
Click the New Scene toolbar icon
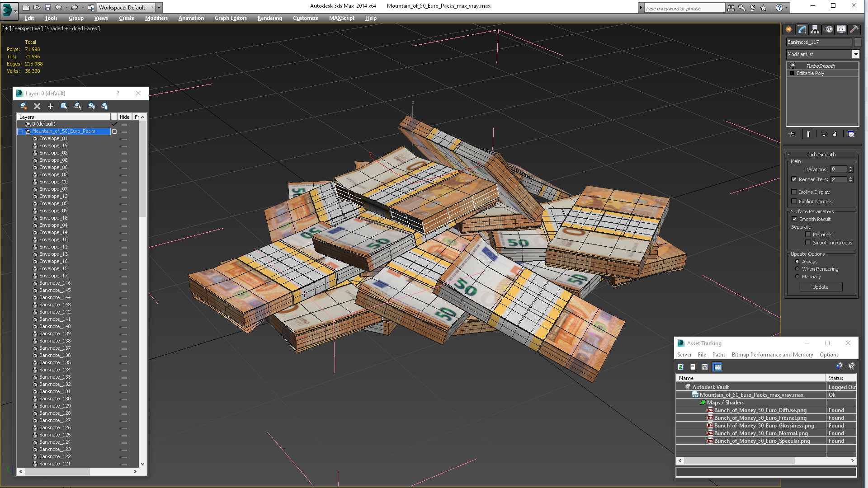pos(26,7)
